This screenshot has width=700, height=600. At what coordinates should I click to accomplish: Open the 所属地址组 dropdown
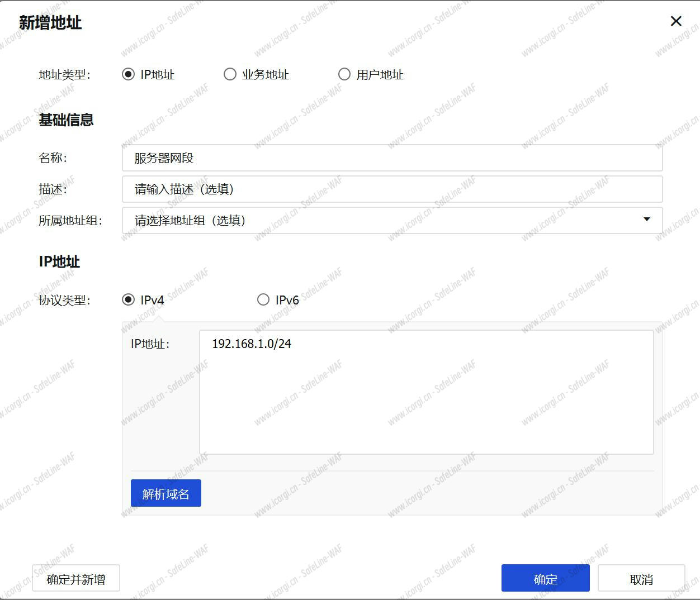(x=392, y=221)
